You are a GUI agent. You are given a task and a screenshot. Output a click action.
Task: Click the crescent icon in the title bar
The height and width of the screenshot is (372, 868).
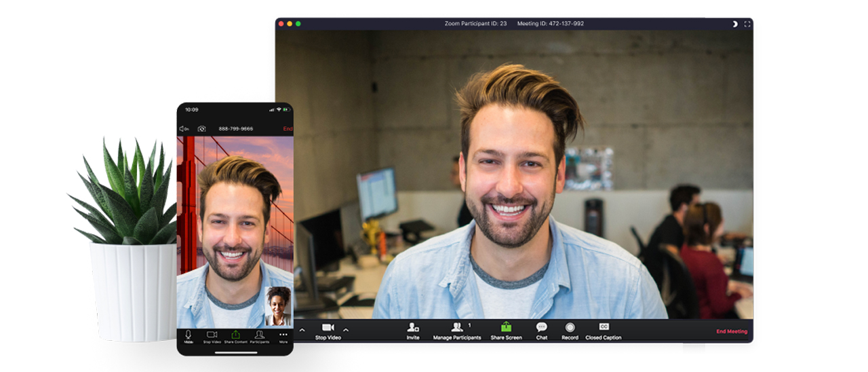(735, 24)
